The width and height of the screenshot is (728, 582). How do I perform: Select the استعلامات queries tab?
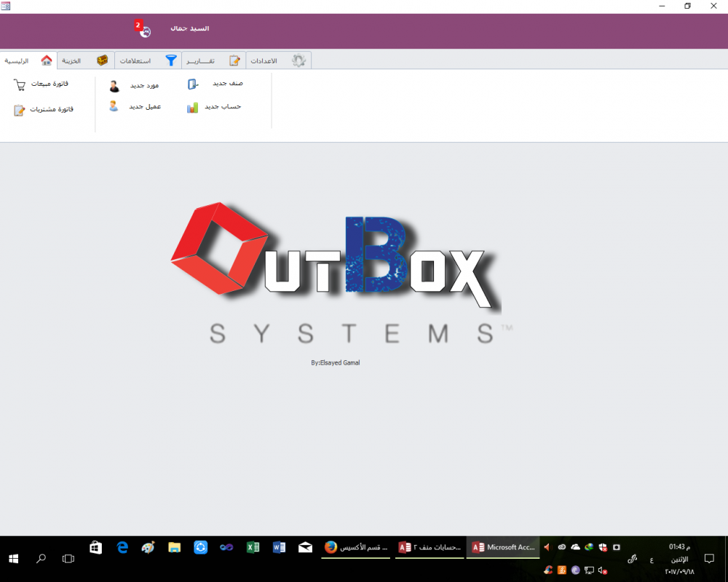(x=148, y=60)
